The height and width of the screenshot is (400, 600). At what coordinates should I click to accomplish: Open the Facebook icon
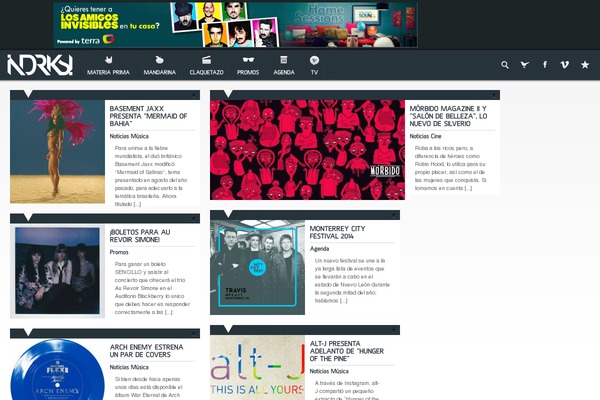pos(545,65)
